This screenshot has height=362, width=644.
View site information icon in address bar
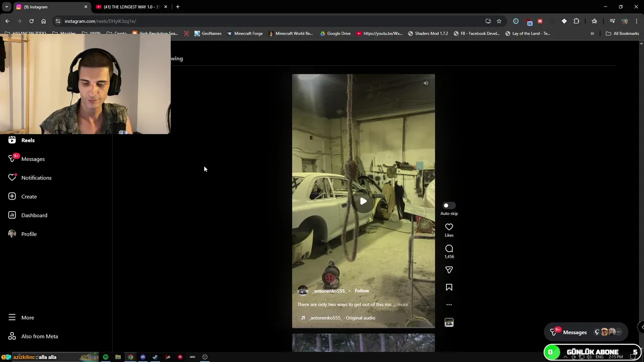(58, 21)
